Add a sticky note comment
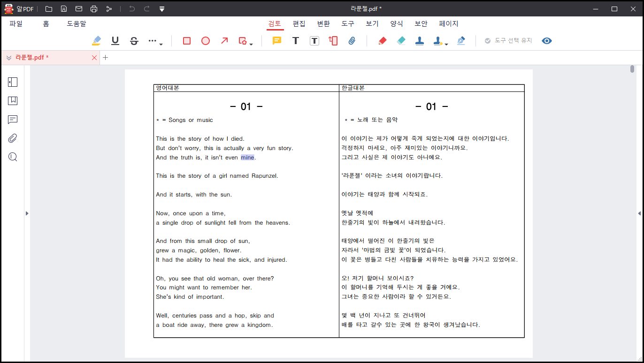The image size is (644, 363). pos(277,41)
